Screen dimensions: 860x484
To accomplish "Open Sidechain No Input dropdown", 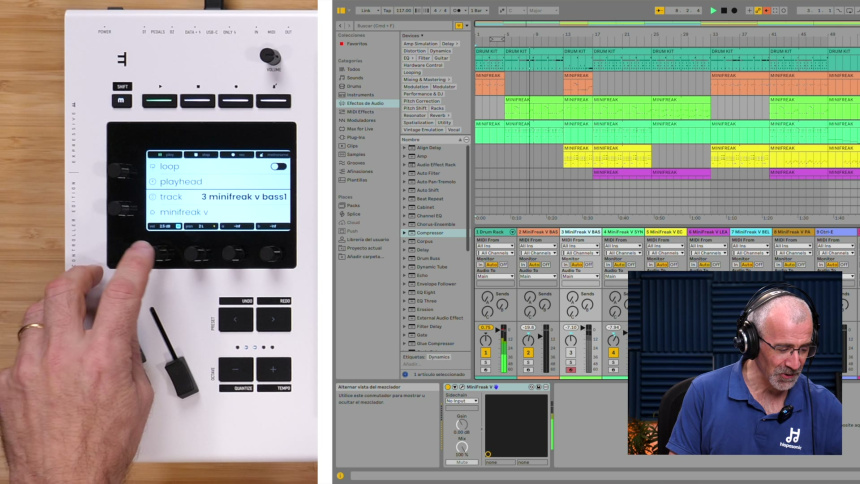I will (x=462, y=401).
